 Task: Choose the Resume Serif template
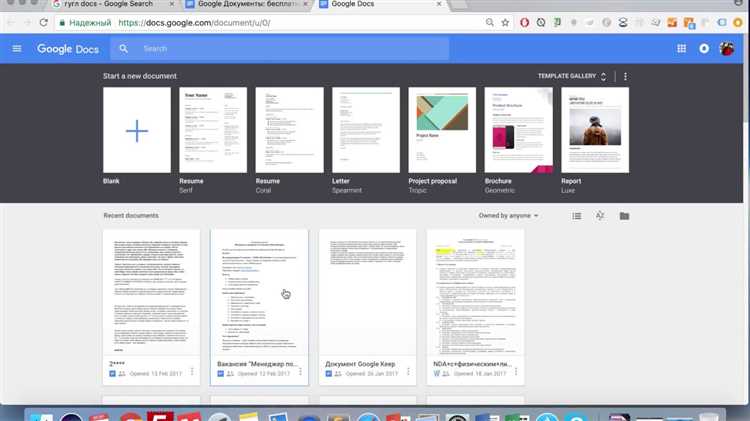[213, 130]
